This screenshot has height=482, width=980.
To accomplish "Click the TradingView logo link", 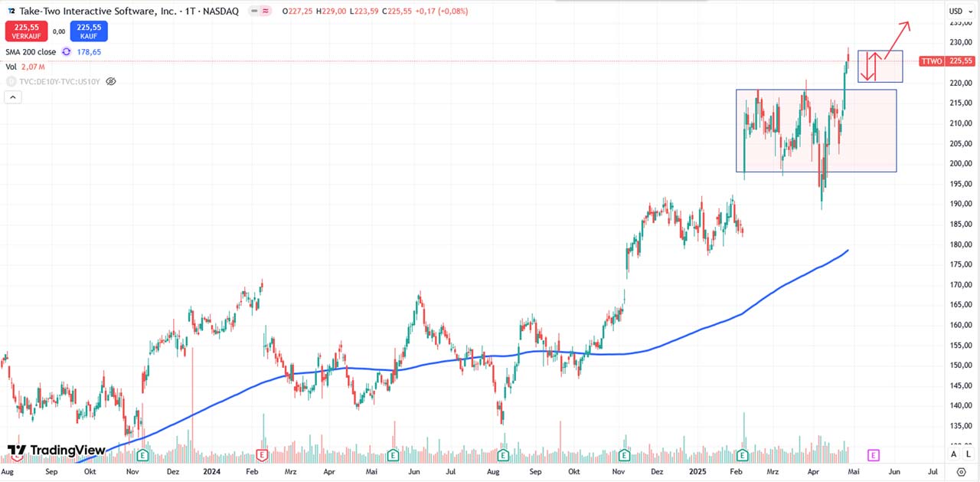I will [x=56, y=451].
